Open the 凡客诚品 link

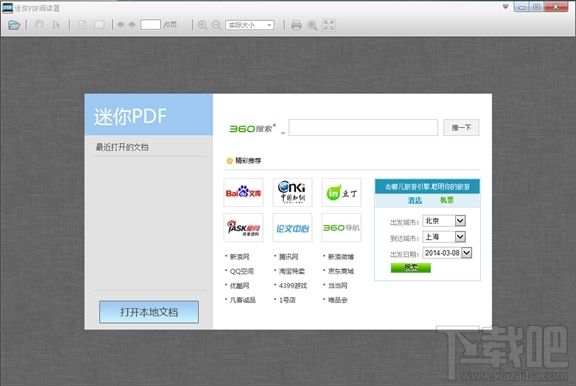click(243, 300)
